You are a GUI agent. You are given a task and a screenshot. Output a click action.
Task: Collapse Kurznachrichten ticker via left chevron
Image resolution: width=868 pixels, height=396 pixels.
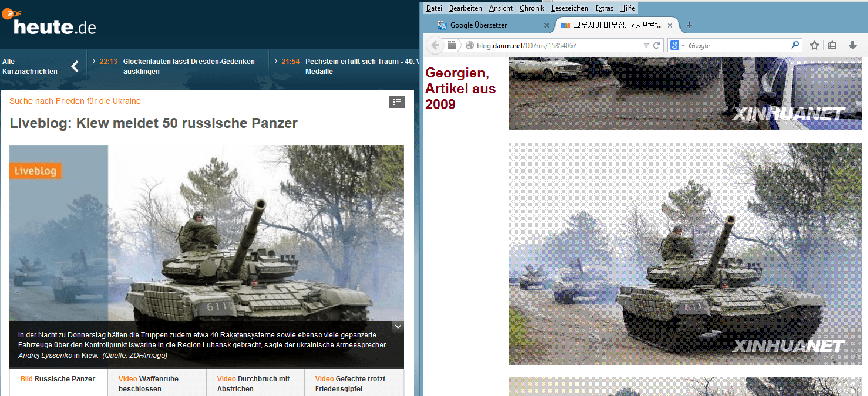point(75,66)
